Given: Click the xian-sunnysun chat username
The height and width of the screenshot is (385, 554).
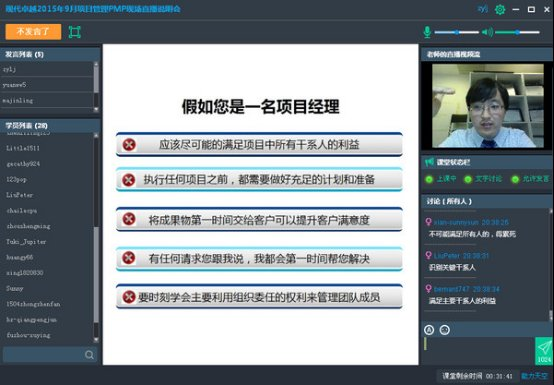Looking at the screenshot, I should [x=456, y=222].
